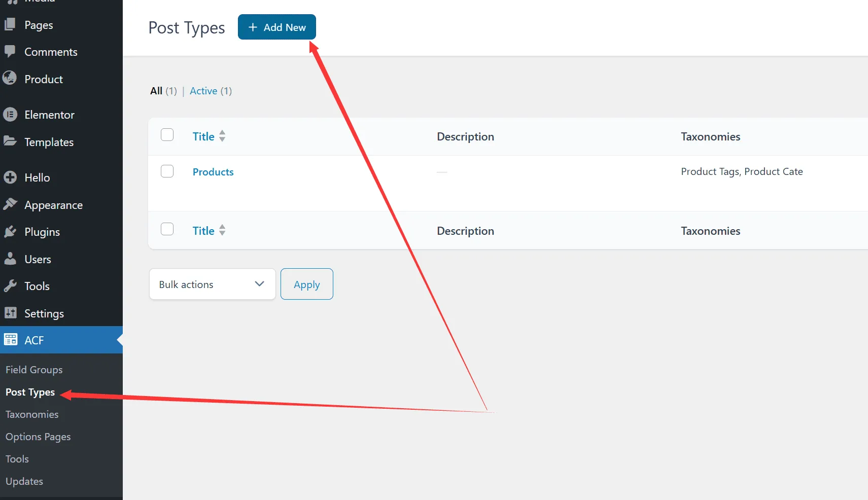Click the Settings sliders icon
Image resolution: width=868 pixels, height=500 pixels.
pos(10,313)
